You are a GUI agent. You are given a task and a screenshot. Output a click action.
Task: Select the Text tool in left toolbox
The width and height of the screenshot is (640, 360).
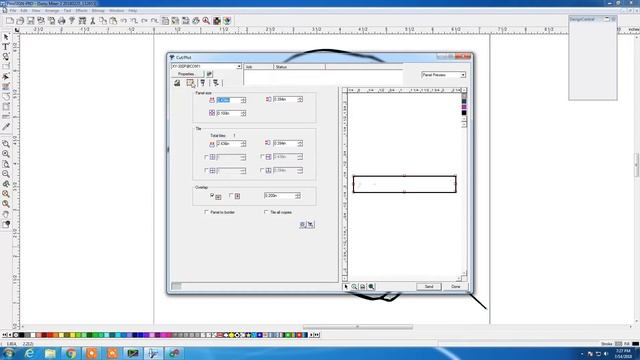point(6,47)
